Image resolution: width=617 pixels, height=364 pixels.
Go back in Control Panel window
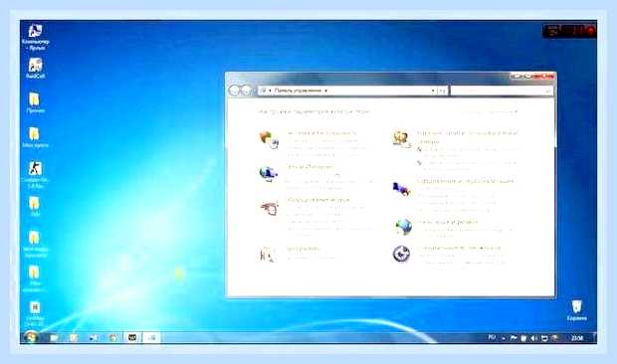point(234,91)
